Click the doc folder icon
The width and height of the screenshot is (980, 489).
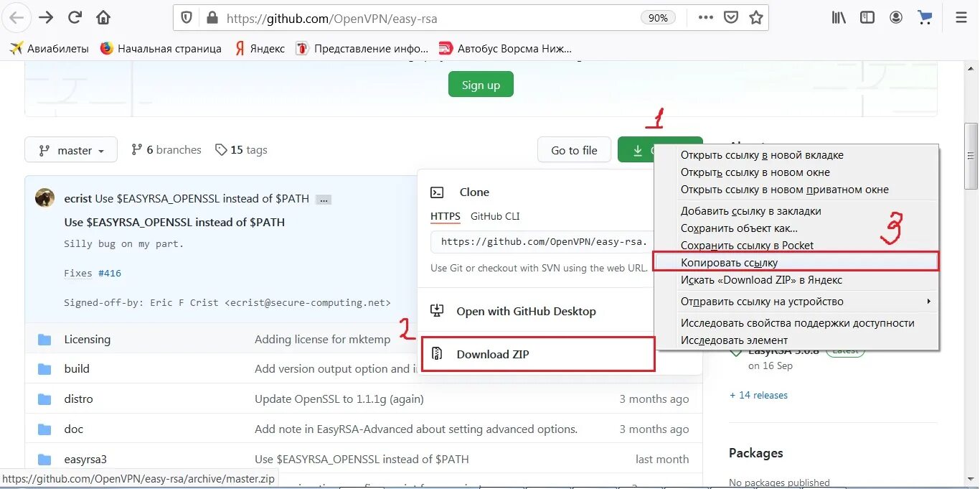(44, 429)
